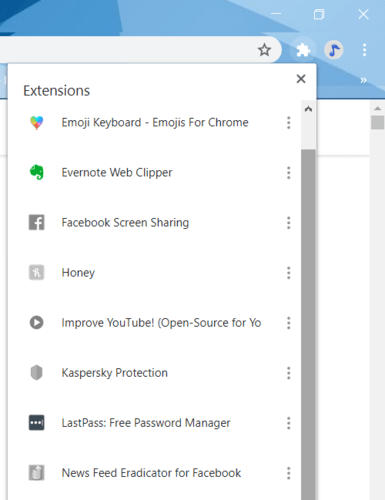
Task: Open more options for Kaspersky Protection
Action: [x=289, y=373]
